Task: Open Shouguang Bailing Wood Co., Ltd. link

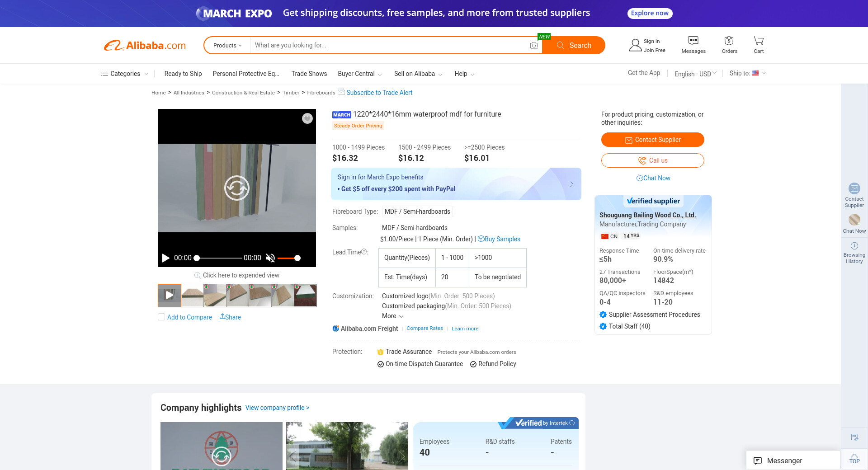Action: [x=647, y=215]
